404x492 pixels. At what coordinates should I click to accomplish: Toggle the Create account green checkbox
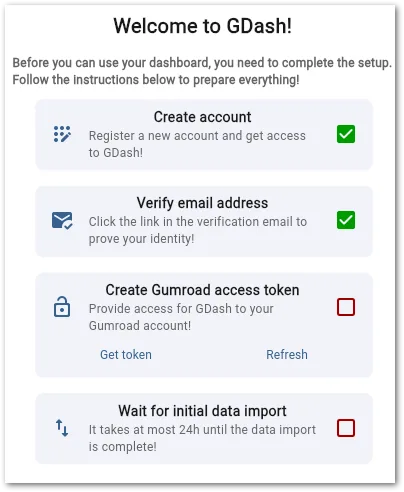(346, 134)
